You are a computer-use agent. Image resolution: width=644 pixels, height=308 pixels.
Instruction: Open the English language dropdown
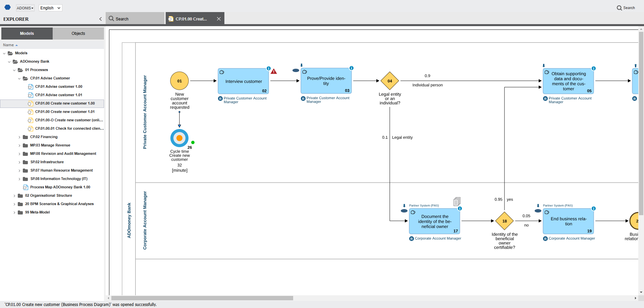click(x=50, y=8)
